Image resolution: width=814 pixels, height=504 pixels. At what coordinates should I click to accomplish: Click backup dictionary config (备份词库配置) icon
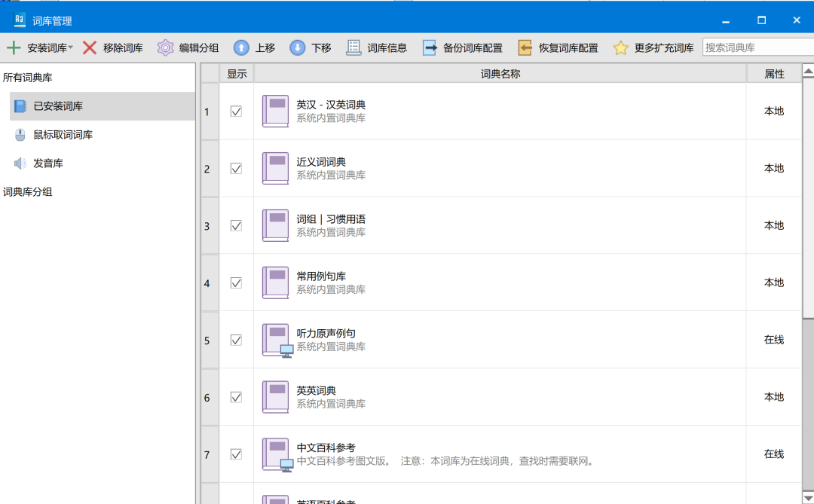pyautogui.click(x=430, y=47)
